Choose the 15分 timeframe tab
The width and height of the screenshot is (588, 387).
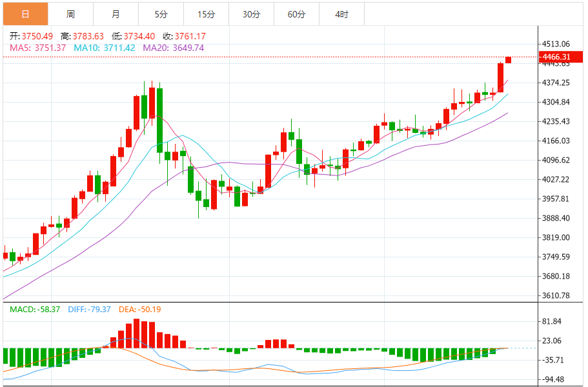206,14
